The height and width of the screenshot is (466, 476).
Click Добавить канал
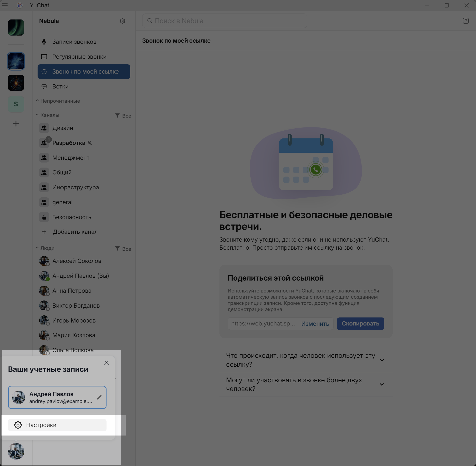click(84, 232)
